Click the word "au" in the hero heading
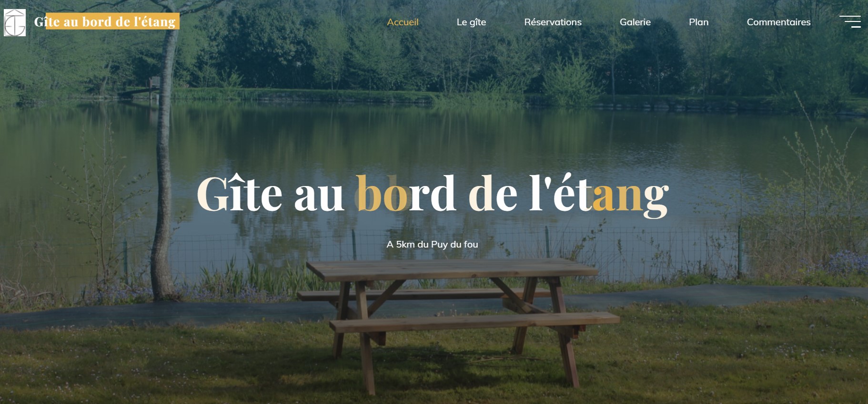Viewport: 868px width, 404px height. coord(319,195)
